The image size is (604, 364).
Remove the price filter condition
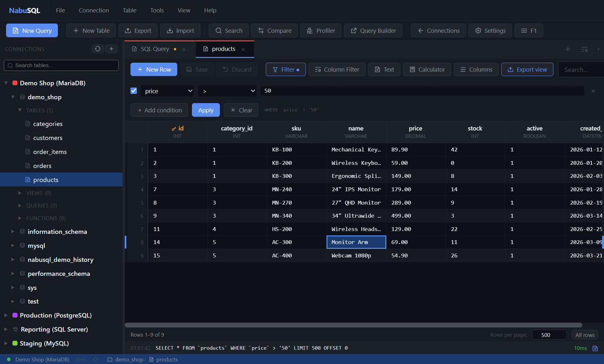click(x=593, y=91)
